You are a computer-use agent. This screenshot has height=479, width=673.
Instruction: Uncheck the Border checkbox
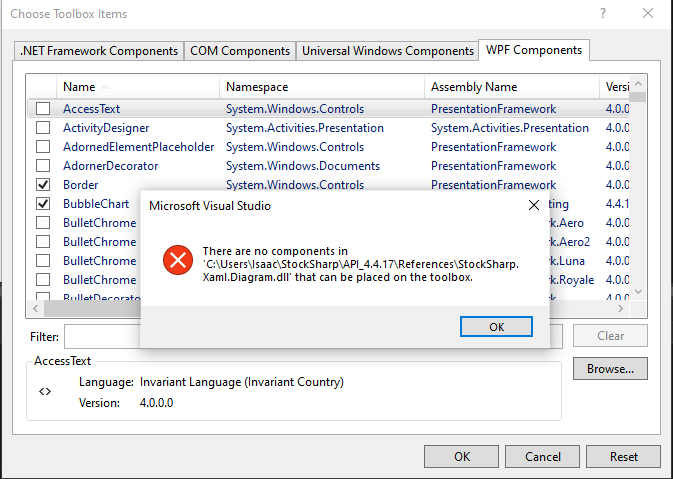click(x=43, y=185)
